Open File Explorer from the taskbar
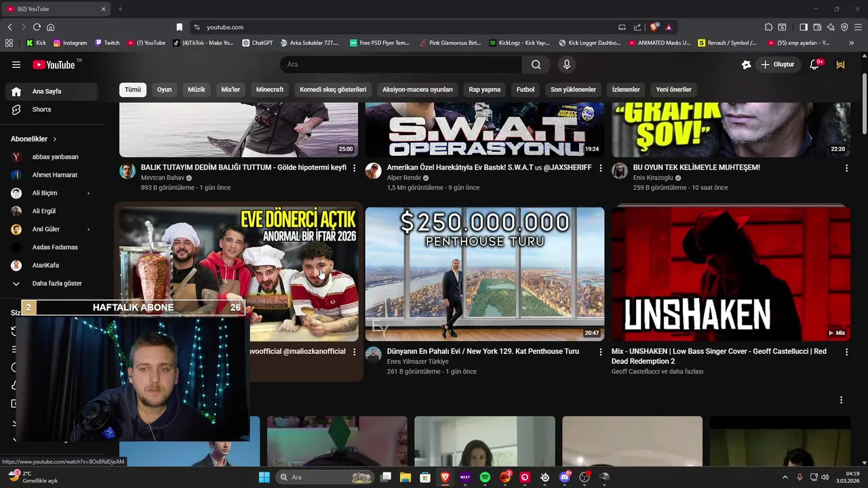Image resolution: width=868 pixels, height=488 pixels. 406,477
